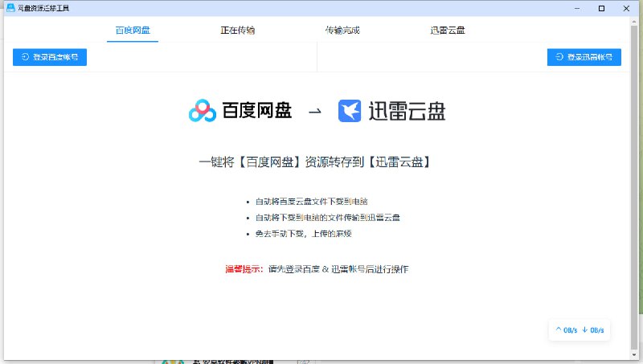Click the scrollbar down arrow
Image resolution: width=643 pixels, height=364 pixels.
(634, 355)
